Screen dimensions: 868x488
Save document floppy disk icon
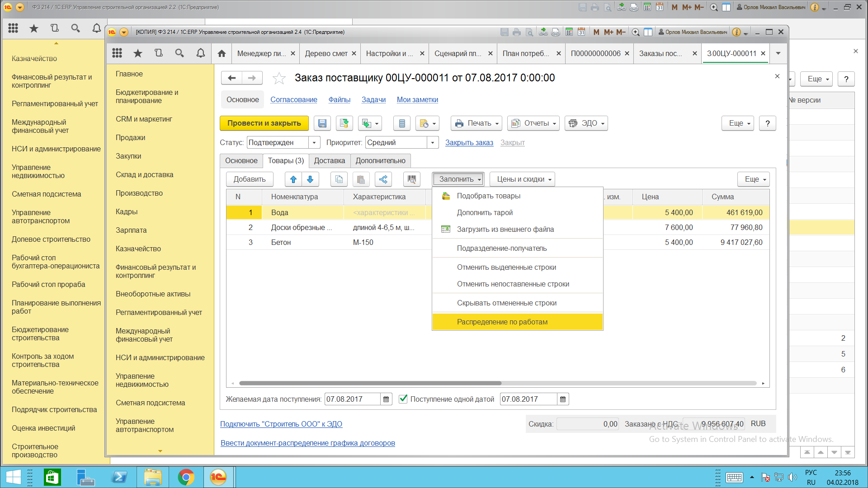322,123
